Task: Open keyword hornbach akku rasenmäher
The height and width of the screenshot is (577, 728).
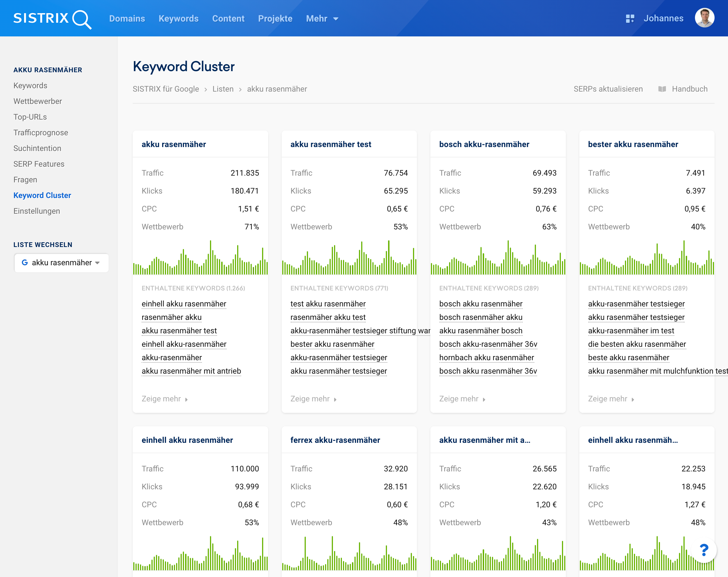Action: tap(486, 357)
